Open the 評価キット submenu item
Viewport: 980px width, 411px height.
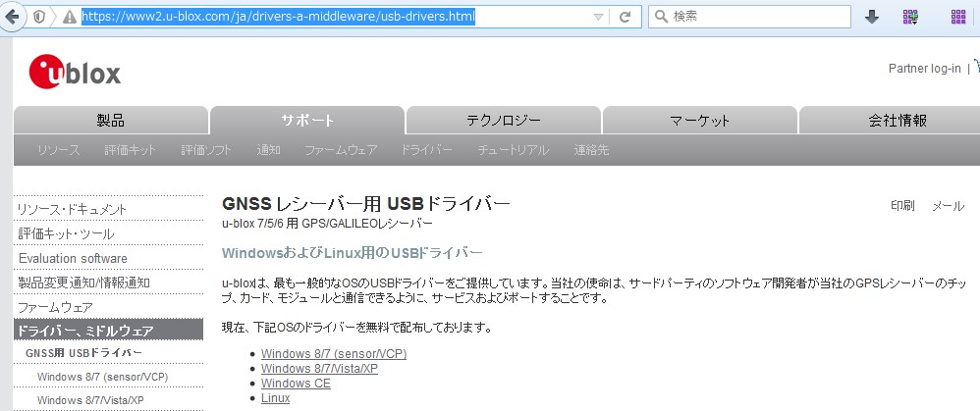(131, 150)
